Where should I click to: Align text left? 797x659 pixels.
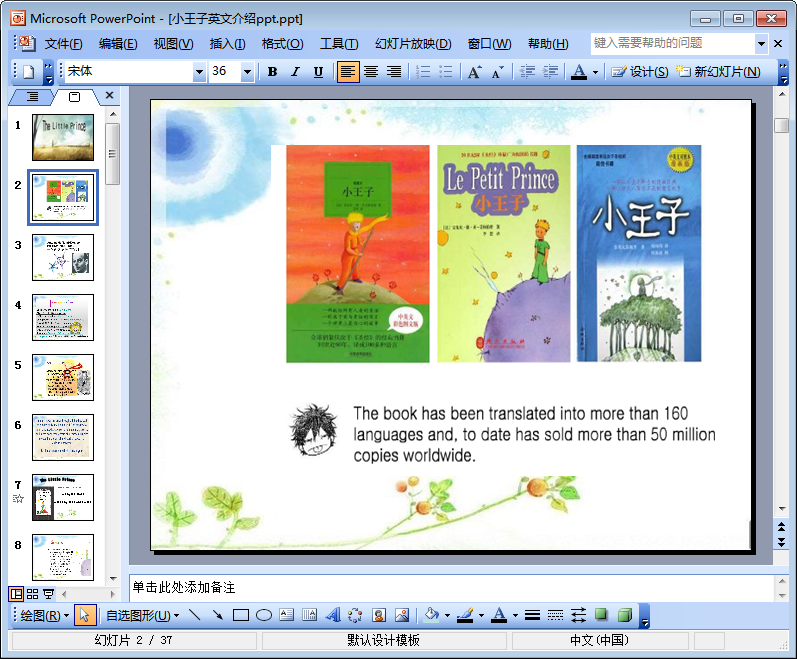[348, 72]
